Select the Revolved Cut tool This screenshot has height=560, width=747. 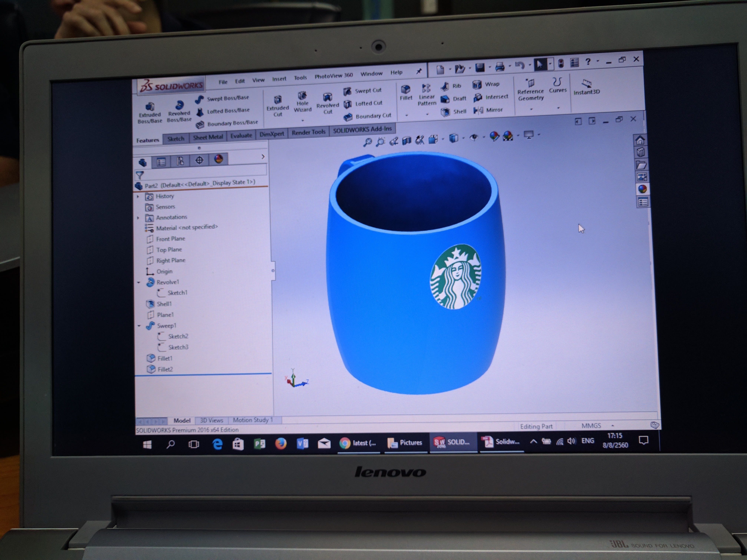[x=327, y=103]
